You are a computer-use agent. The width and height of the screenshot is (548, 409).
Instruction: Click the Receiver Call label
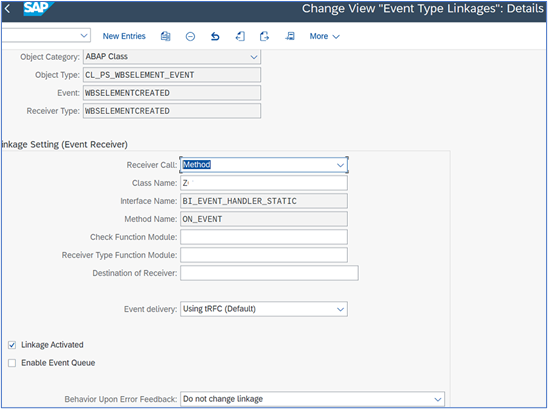click(152, 165)
